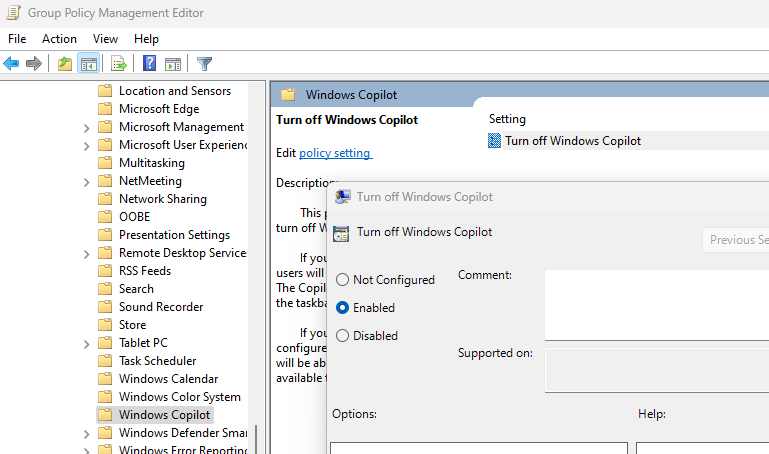Select Presentation Settings in the tree

pyautogui.click(x=174, y=235)
